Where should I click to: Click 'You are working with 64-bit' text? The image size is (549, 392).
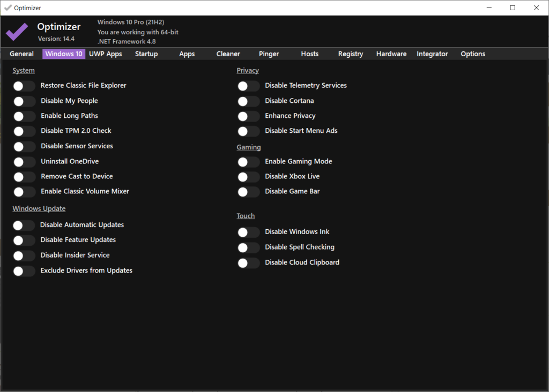138,32
